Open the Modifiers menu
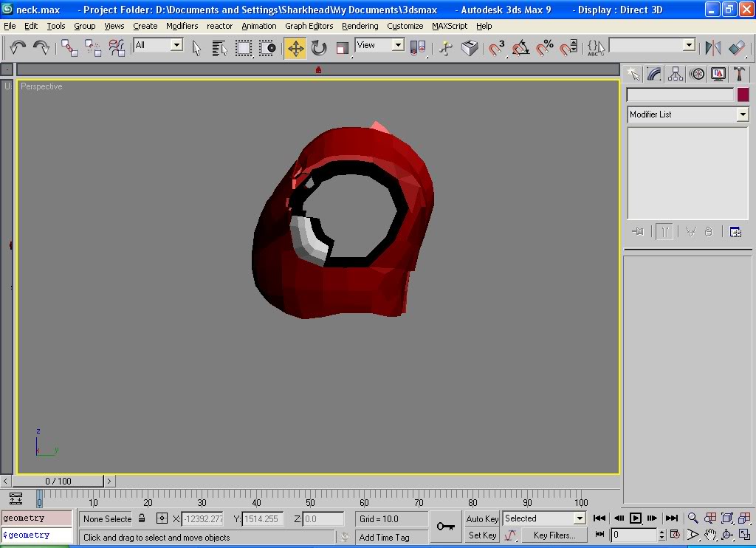This screenshot has width=756, height=548. (x=182, y=26)
